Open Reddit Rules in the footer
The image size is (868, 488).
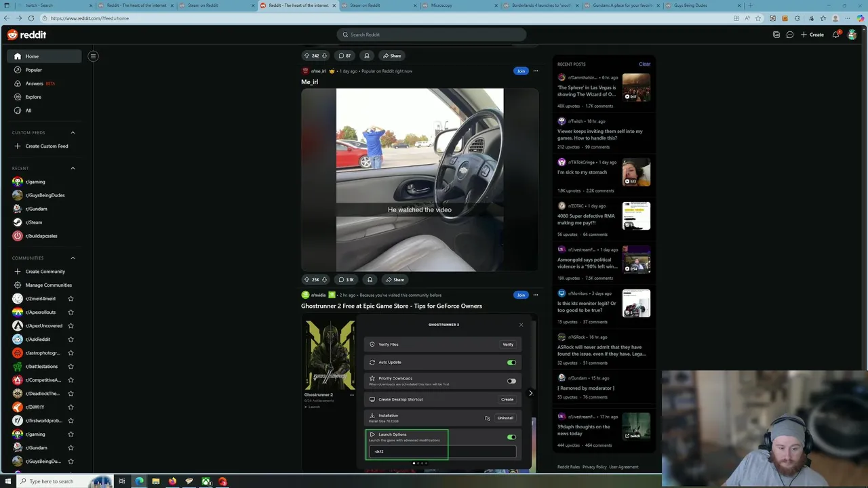point(568,467)
